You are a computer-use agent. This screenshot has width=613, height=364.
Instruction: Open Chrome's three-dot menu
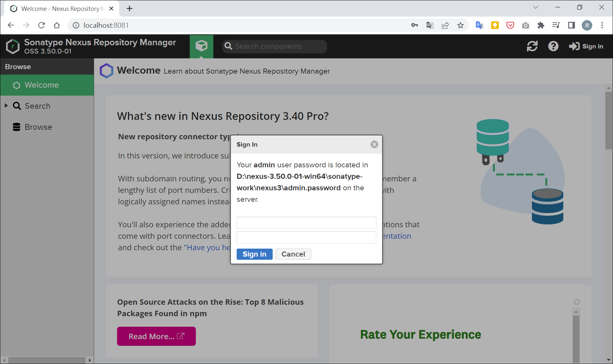602,25
